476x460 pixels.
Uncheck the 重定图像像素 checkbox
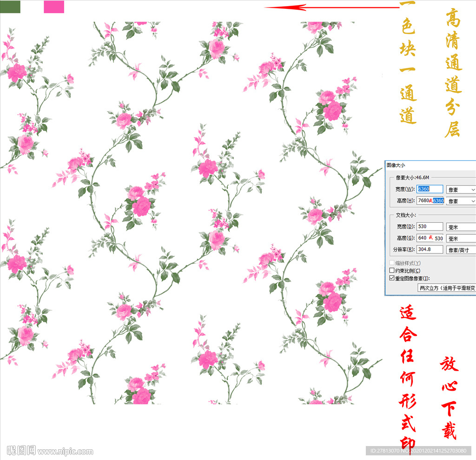(391, 278)
